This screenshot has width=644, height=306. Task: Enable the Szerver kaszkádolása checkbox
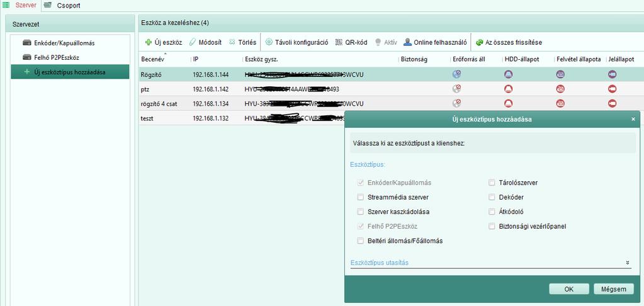pos(360,212)
